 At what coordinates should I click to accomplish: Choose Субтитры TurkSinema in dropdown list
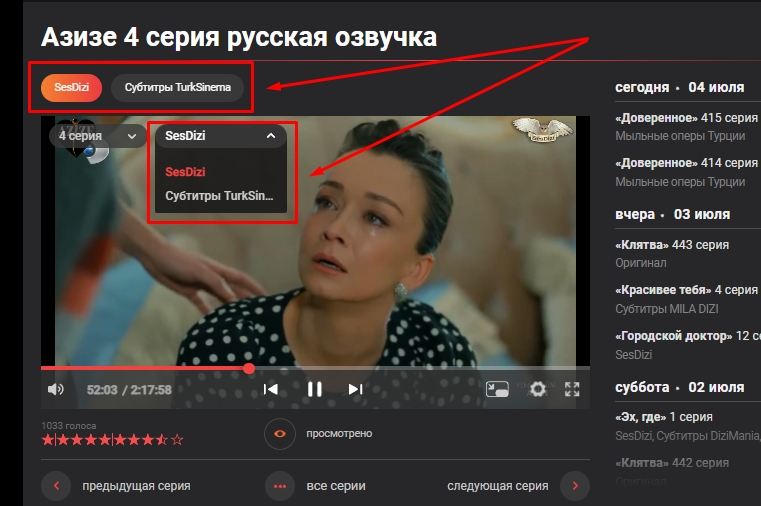[x=219, y=196]
